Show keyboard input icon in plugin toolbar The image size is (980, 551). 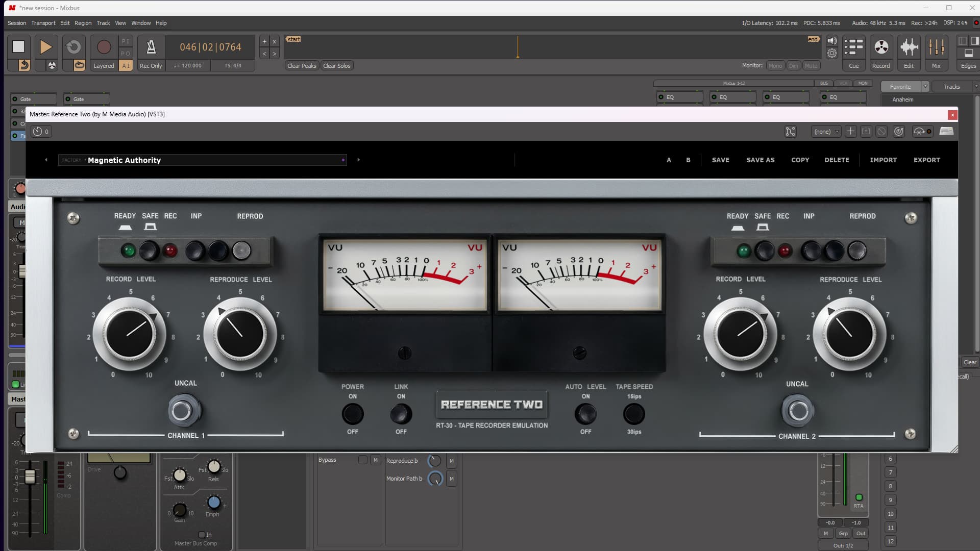pos(946,131)
